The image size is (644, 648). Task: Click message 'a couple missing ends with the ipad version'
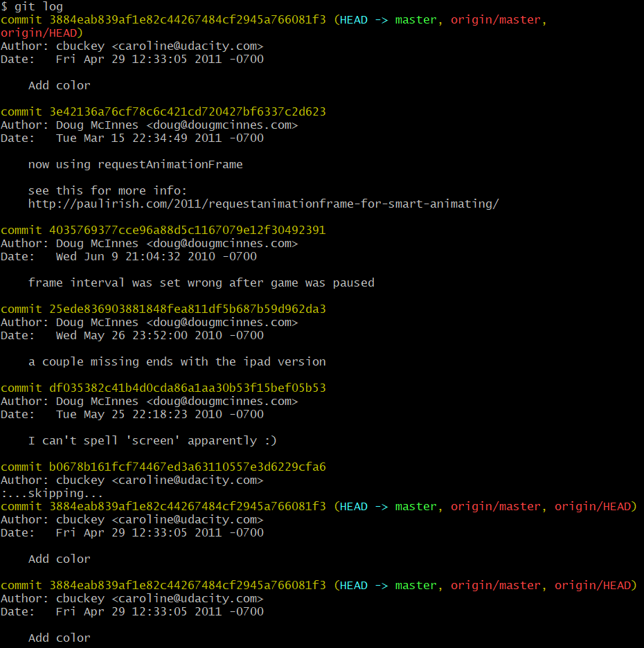pyautogui.click(x=177, y=362)
